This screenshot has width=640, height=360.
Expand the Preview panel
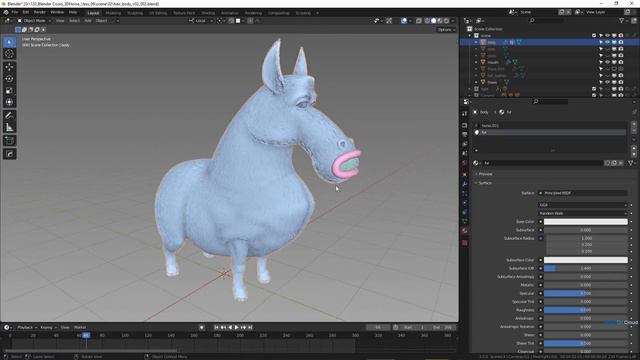click(485, 174)
